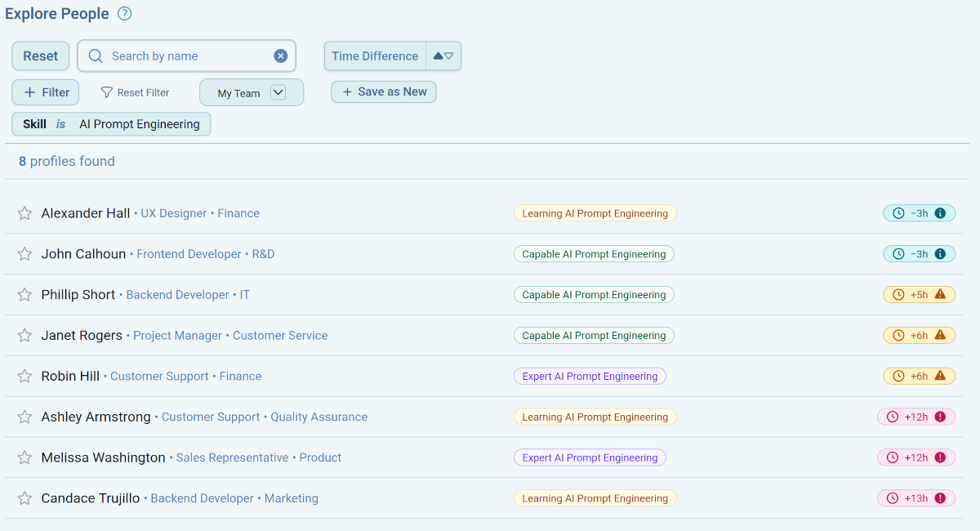
Task: Mark Candace Trujillo as a favorite
Action: click(x=24, y=498)
